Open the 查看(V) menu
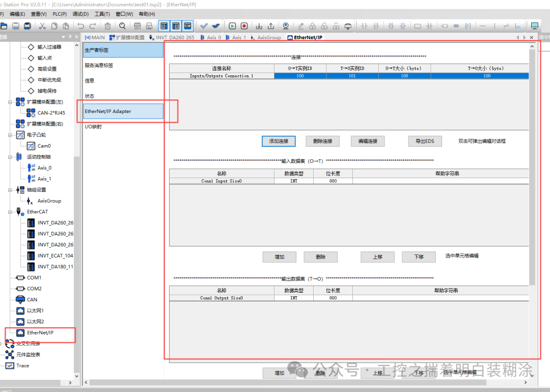Screen dimensions: 550x392 click(39, 14)
